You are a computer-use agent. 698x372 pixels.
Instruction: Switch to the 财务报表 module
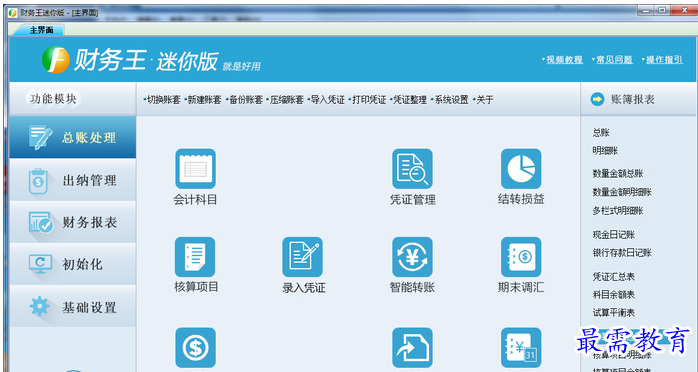click(x=73, y=222)
